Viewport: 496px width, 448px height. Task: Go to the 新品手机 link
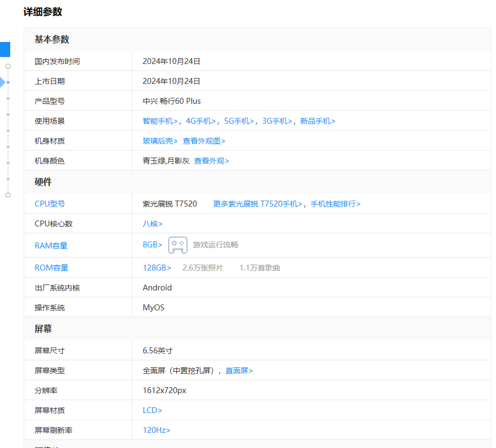point(318,121)
